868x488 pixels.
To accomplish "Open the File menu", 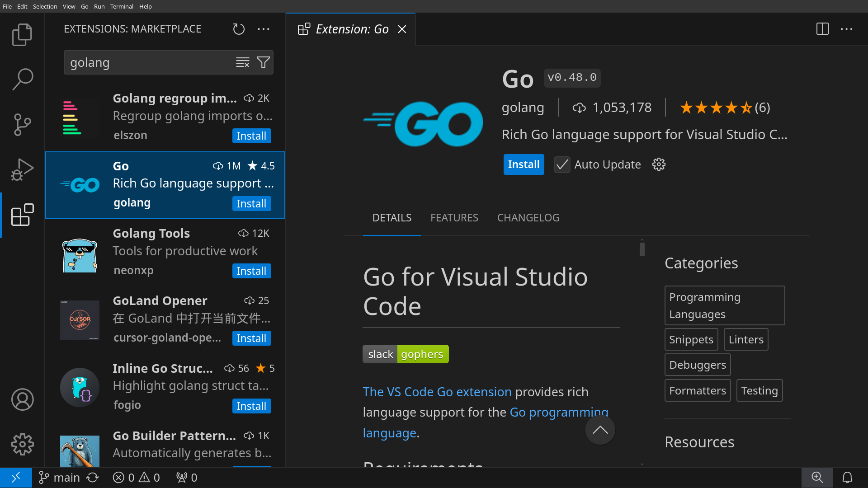I will tap(7, 6).
